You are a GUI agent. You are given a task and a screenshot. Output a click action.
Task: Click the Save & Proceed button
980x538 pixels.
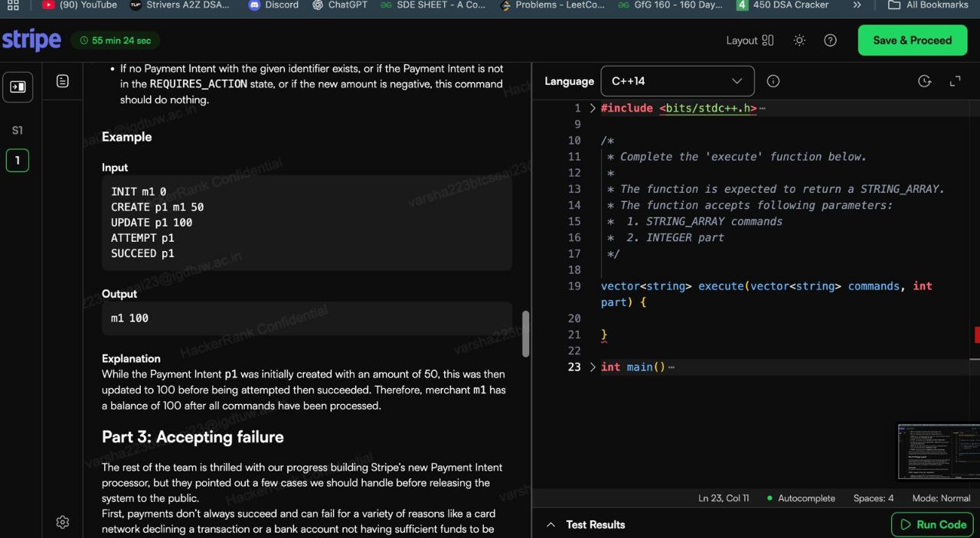(912, 41)
